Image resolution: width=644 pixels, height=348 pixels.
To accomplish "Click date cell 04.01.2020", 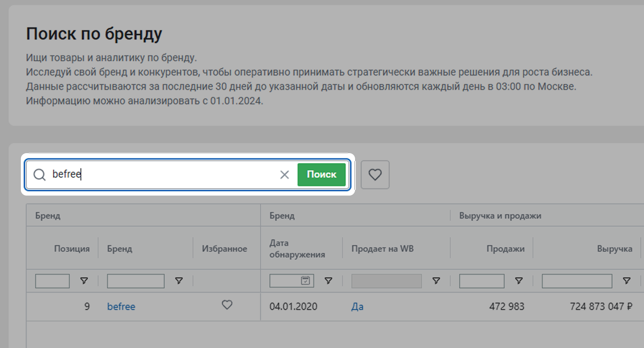I will (x=293, y=307).
